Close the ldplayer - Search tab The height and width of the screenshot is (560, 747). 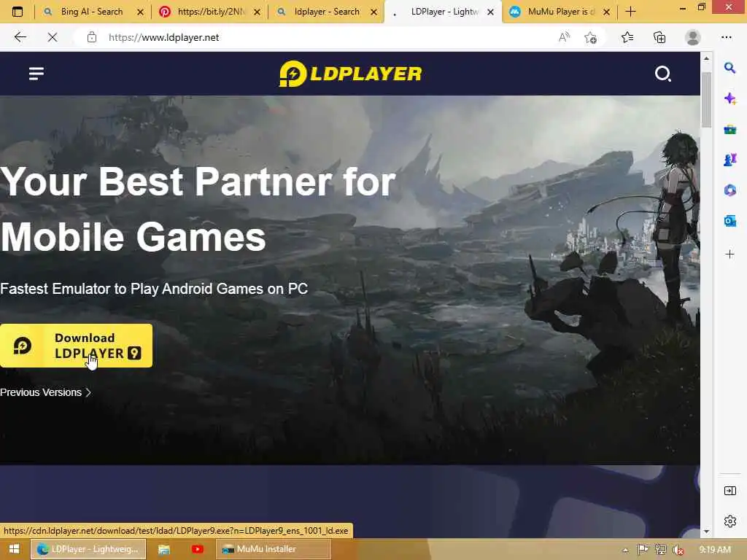pos(374,12)
